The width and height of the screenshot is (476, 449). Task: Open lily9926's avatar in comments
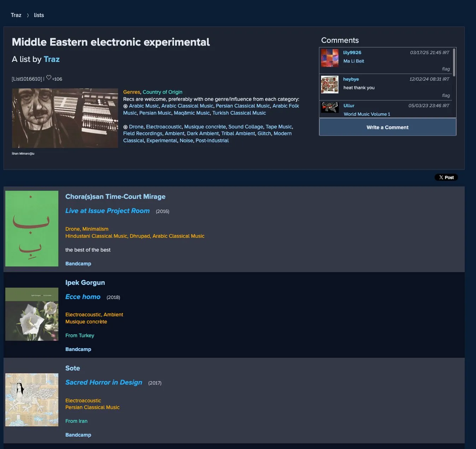(330, 58)
